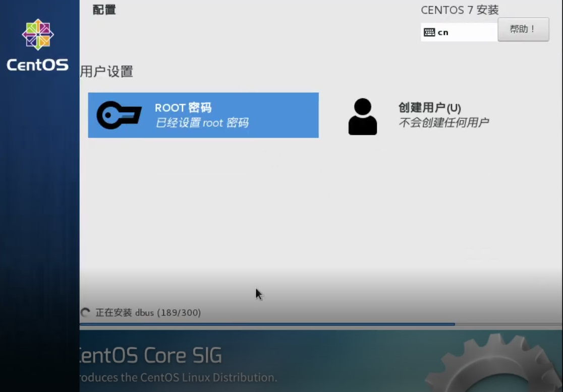Click the 配置 title at top
The height and width of the screenshot is (392, 563).
pyautogui.click(x=104, y=10)
